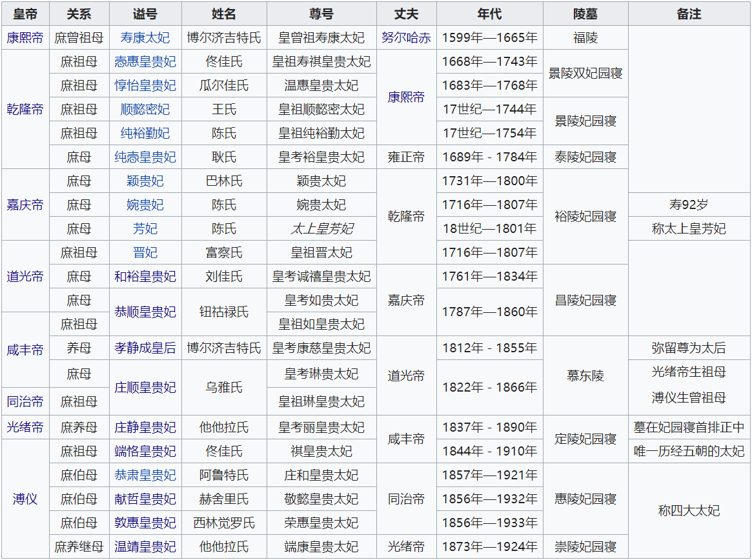752x560 pixels.
Task: Follow the 芳妃 link
Action: click(x=145, y=228)
